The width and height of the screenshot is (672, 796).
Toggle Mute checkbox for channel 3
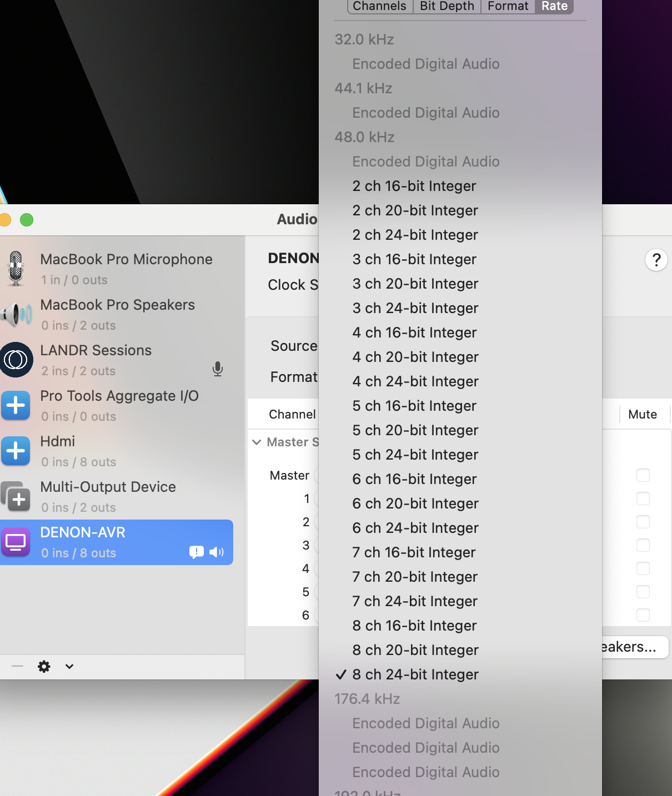[643, 545]
